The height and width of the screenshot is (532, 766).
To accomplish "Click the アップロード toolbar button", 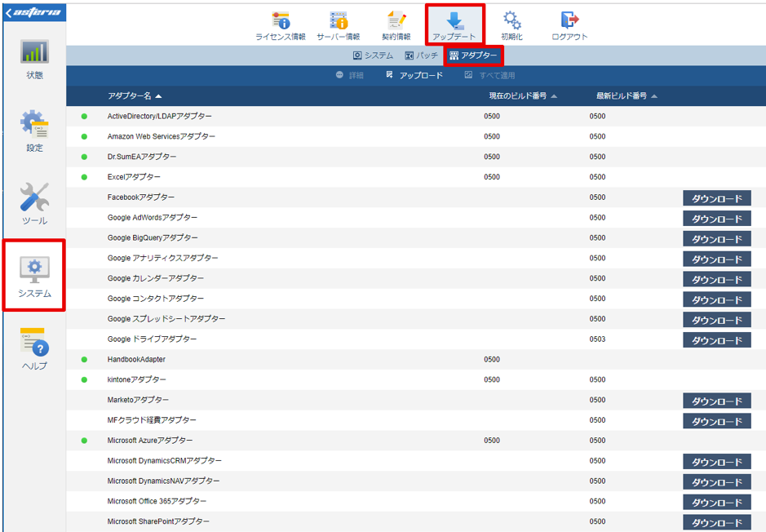I will tap(414, 75).
